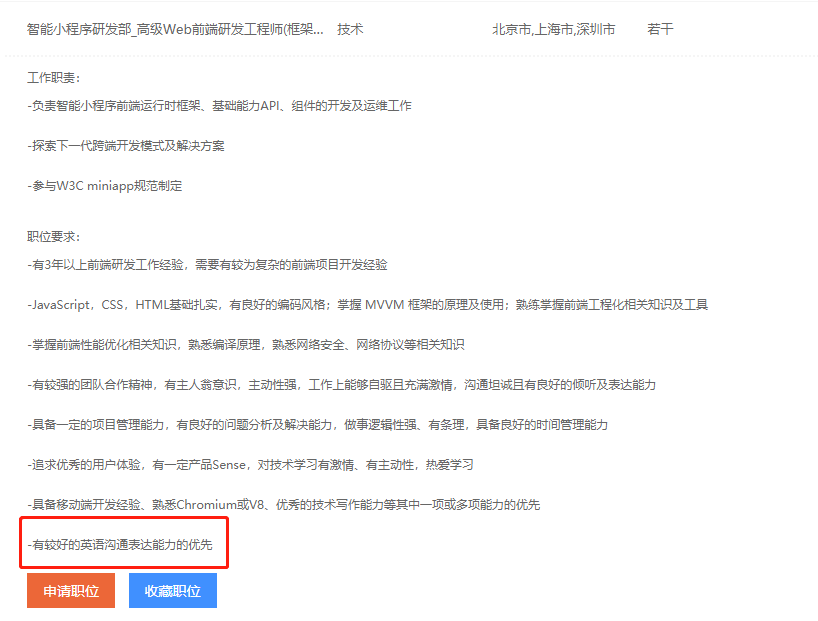Click the 收藏职位 favorite button
Image resolution: width=818 pixels, height=621 pixels.
173,590
